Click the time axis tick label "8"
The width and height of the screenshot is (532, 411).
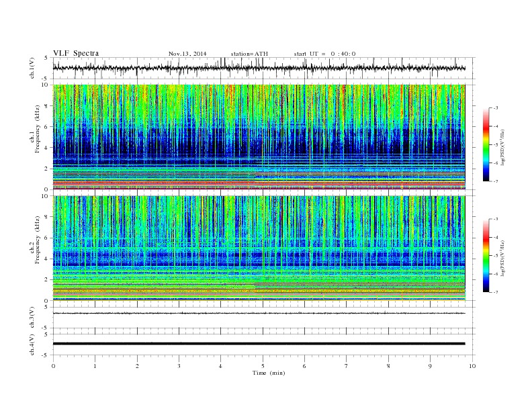pos(388,366)
